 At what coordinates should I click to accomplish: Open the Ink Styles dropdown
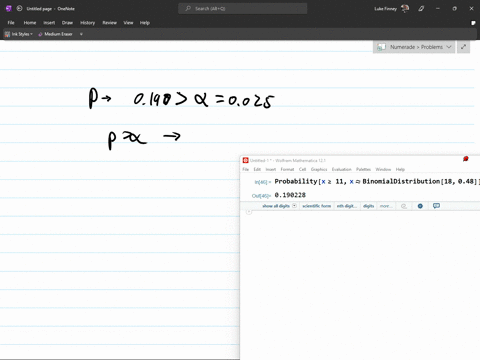(19, 34)
